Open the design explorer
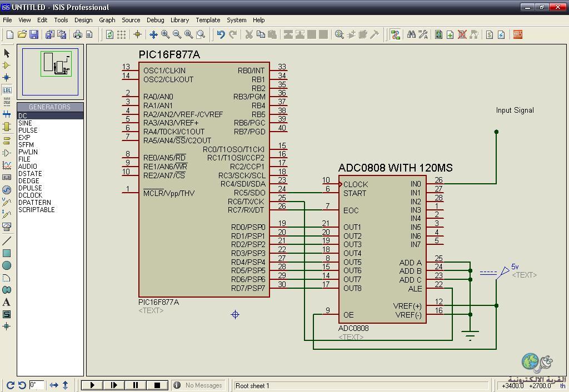The image size is (569, 392). pos(439,34)
